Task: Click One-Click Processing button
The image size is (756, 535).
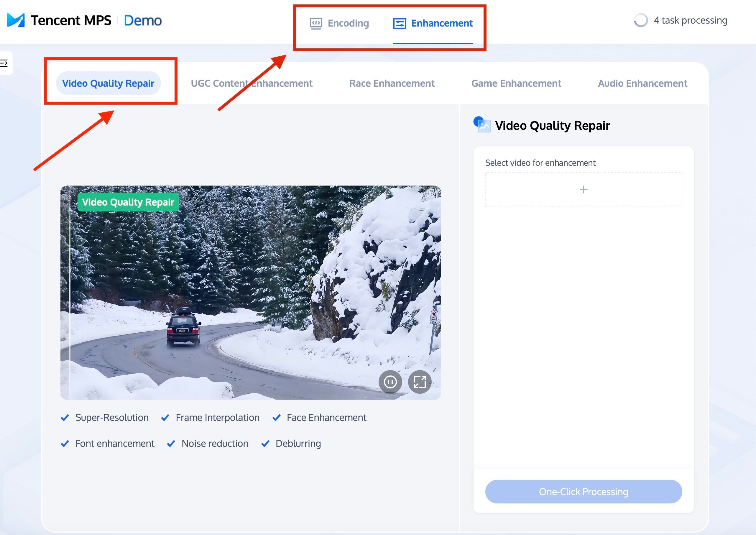Action: 583,492
